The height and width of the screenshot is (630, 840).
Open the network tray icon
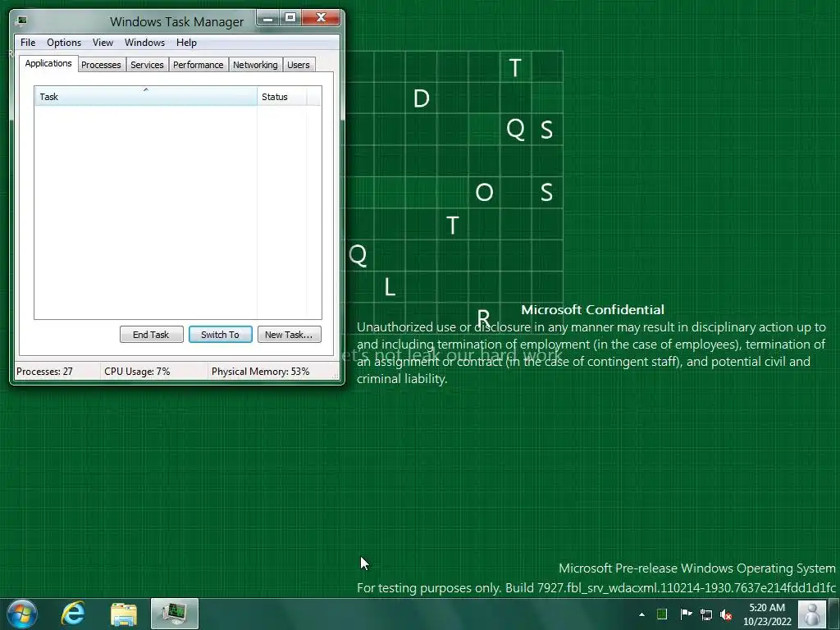click(x=706, y=614)
